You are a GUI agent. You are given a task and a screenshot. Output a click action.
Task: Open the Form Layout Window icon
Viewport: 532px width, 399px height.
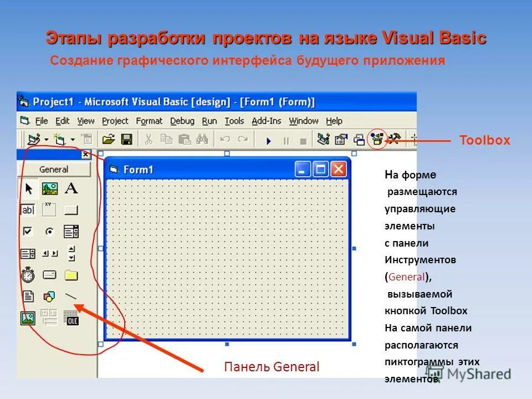[x=359, y=140]
